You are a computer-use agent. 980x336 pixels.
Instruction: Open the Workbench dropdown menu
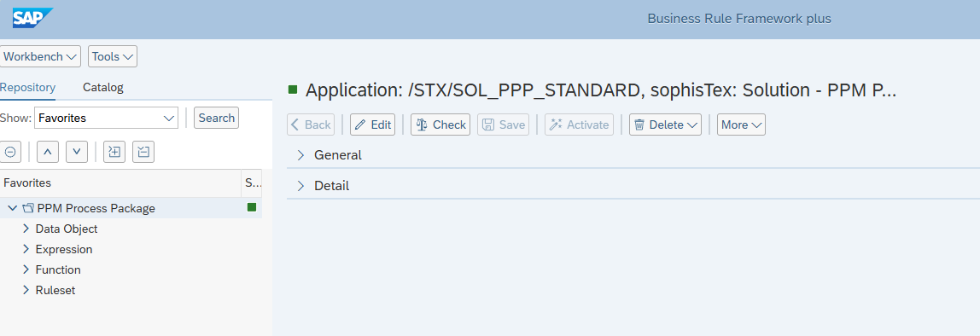click(x=41, y=56)
